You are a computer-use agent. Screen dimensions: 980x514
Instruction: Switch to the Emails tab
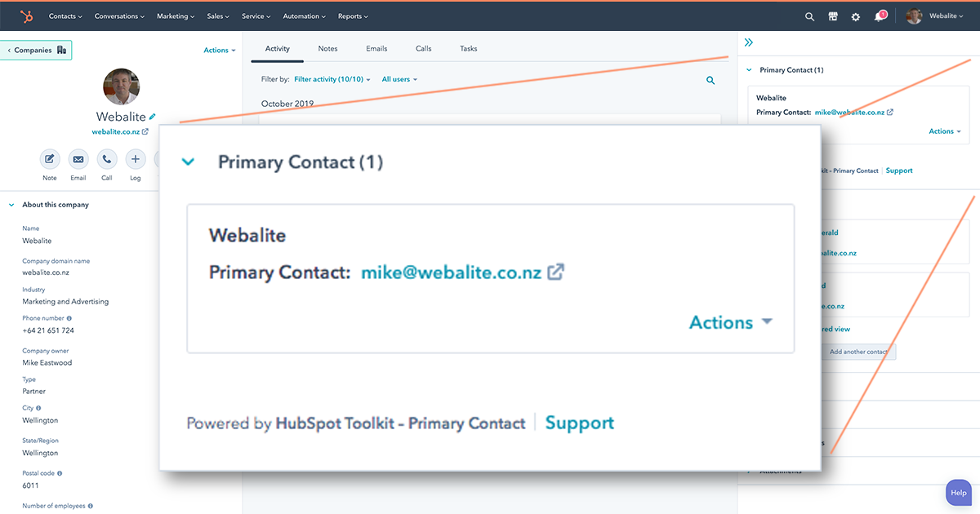pyautogui.click(x=376, y=49)
